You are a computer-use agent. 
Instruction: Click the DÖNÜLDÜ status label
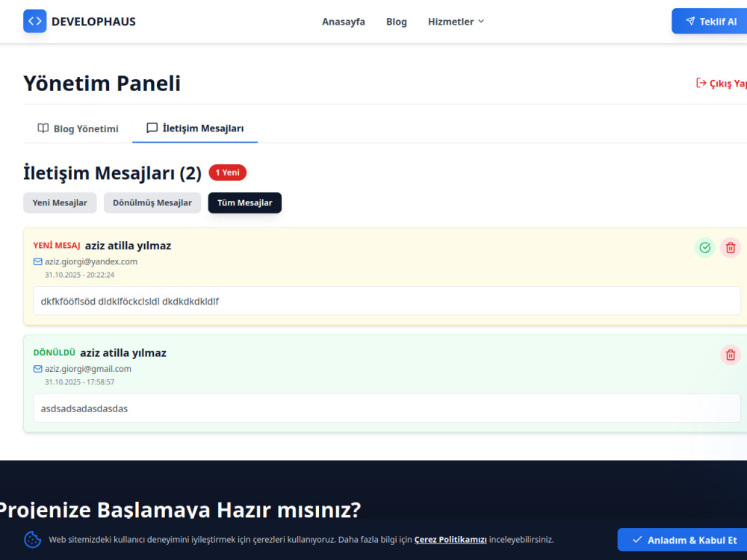click(55, 353)
